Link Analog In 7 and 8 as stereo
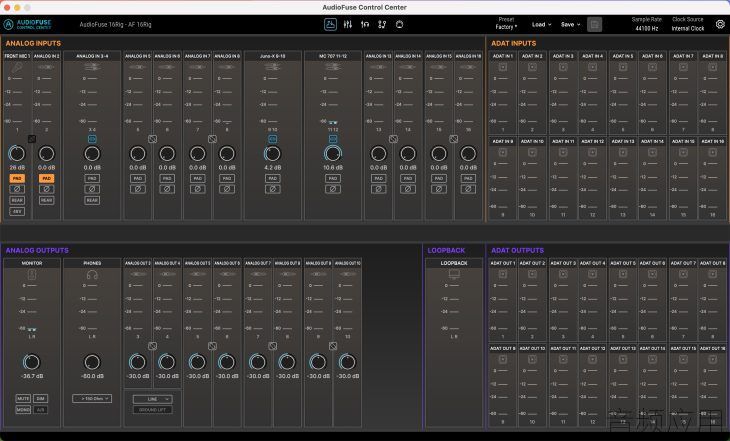Image resolution: width=730 pixels, height=441 pixels. point(212,139)
